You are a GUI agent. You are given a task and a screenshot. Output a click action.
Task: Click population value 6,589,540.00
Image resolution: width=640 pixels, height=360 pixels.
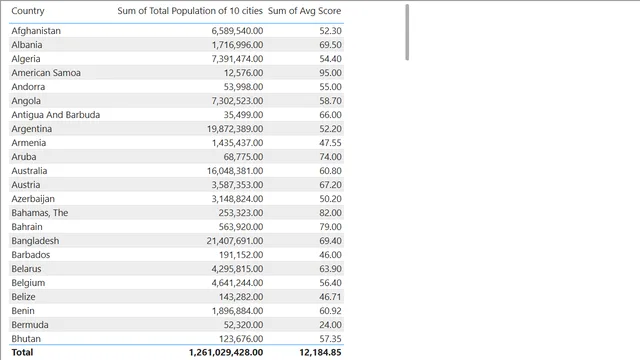[x=237, y=31]
